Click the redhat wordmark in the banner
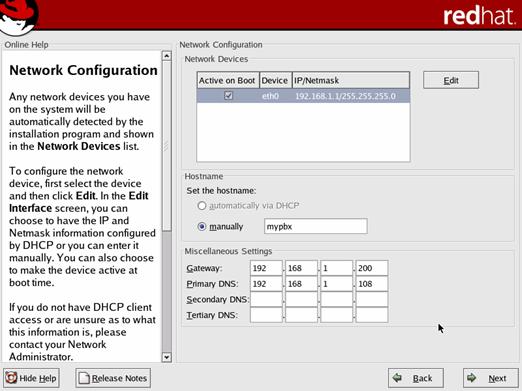 [x=479, y=16]
